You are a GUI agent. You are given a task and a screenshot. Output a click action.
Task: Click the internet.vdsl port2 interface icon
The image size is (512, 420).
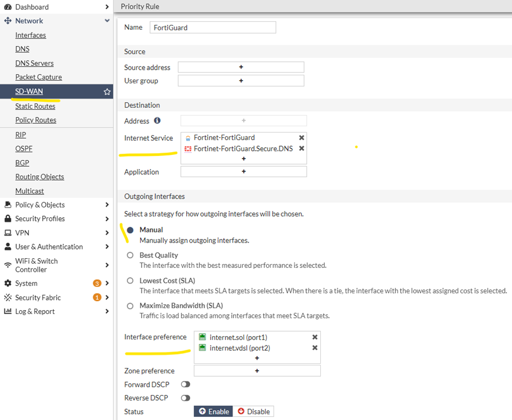(x=203, y=347)
